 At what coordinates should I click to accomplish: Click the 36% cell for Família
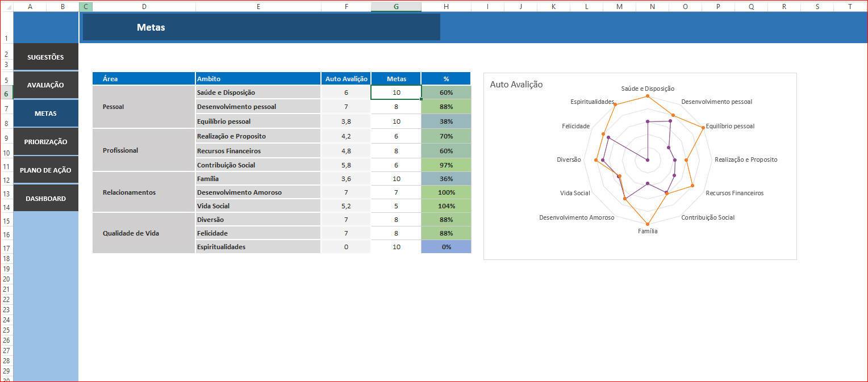coord(446,179)
